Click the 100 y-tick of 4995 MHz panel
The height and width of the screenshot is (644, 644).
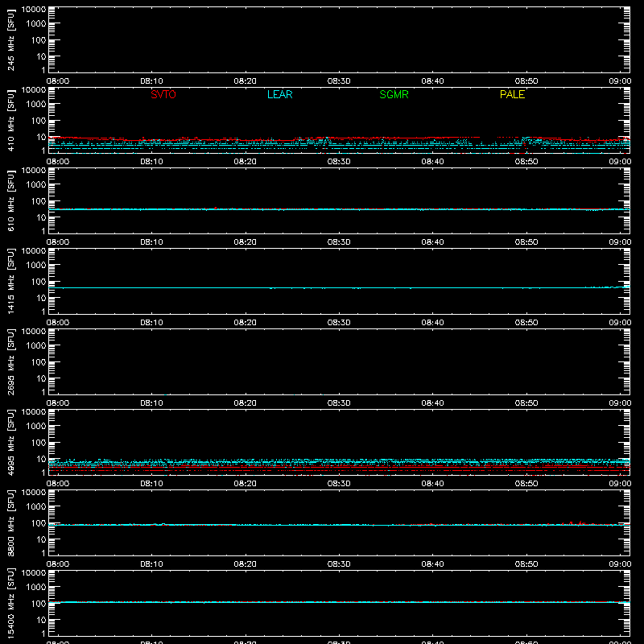coord(39,443)
